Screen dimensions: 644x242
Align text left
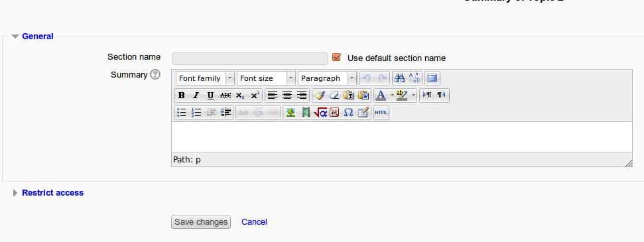pos(273,95)
